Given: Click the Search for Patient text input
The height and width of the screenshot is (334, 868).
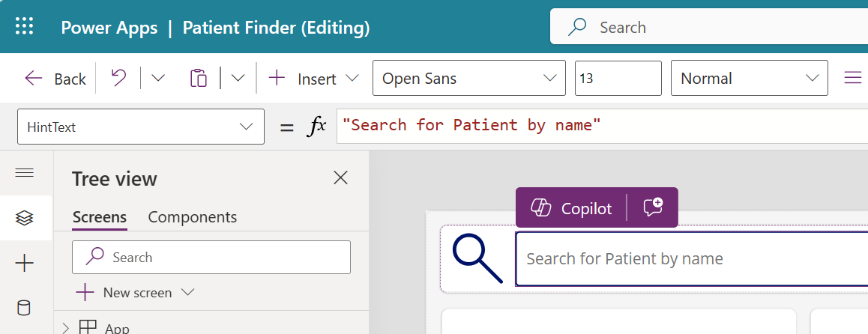Looking at the screenshot, I should (x=691, y=258).
